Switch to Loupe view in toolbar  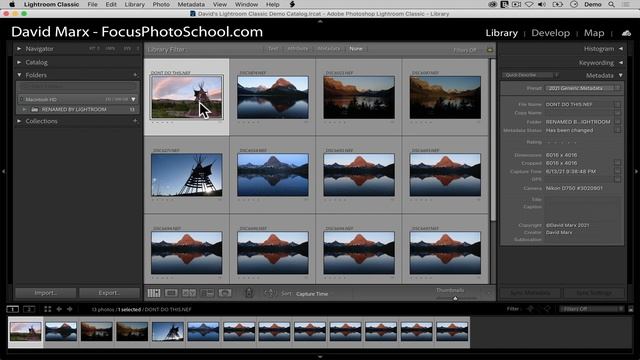pyautogui.click(x=171, y=293)
